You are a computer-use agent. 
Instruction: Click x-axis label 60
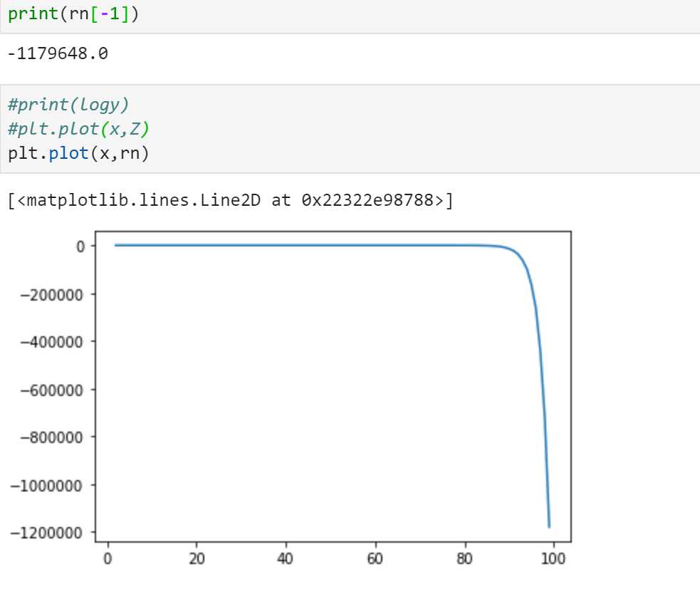click(375, 558)
